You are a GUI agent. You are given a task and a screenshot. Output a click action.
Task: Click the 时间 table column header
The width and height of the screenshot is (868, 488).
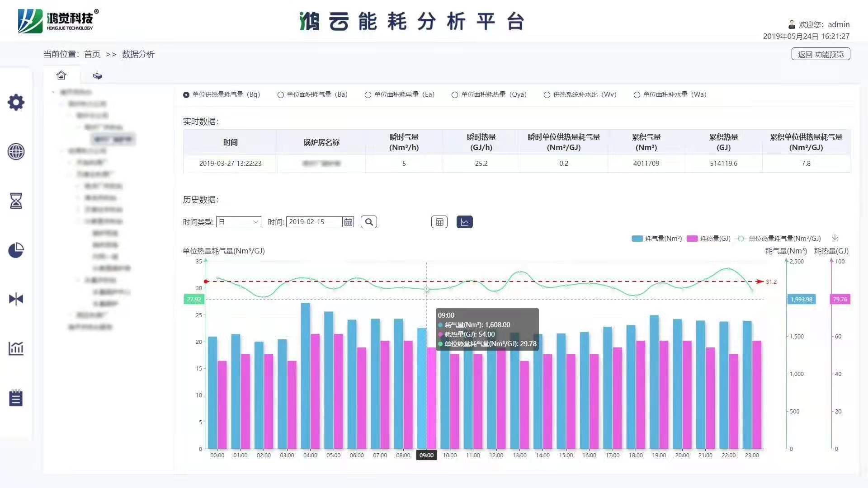[230, 142]
